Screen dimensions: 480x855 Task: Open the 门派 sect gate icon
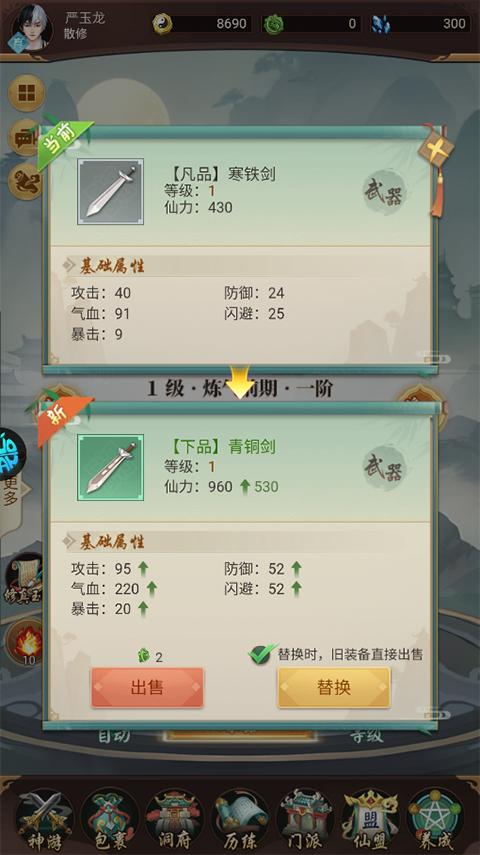coord(305,820)
